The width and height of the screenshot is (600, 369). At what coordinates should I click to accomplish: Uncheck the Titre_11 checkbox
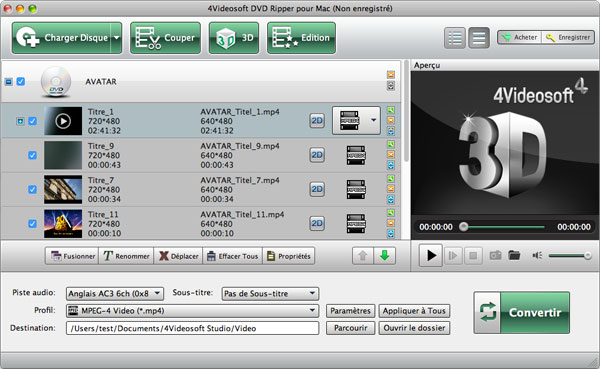coord(33,223)
